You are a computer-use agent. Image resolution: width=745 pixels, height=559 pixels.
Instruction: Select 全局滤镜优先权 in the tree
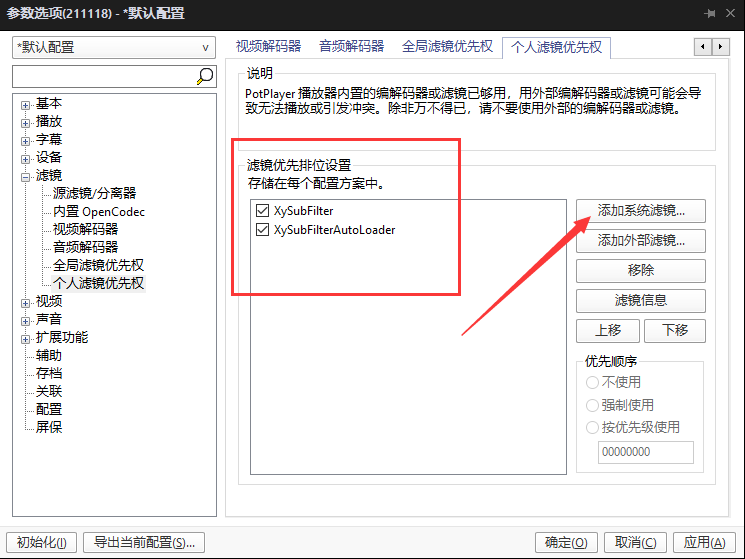[98, 265]
